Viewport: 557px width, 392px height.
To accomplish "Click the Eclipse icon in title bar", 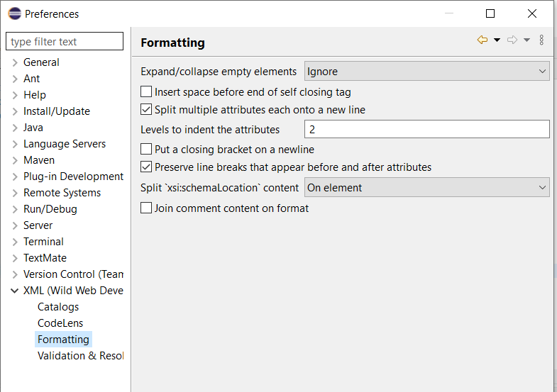I will pyautogui.click(x=15, y=14).
